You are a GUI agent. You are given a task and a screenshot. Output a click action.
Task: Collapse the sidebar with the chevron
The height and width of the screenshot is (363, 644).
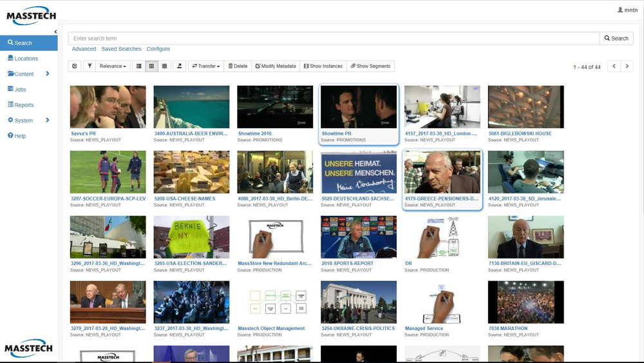(55, 32)
